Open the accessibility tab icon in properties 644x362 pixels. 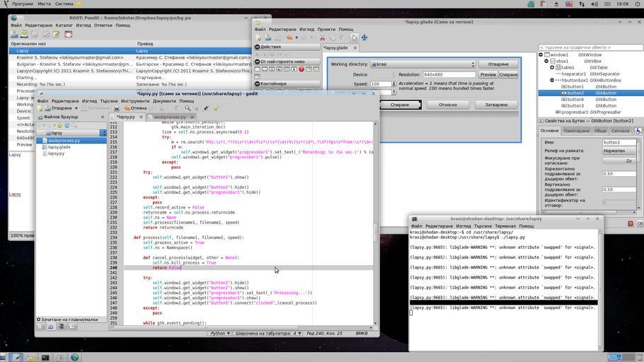[638, 131]
